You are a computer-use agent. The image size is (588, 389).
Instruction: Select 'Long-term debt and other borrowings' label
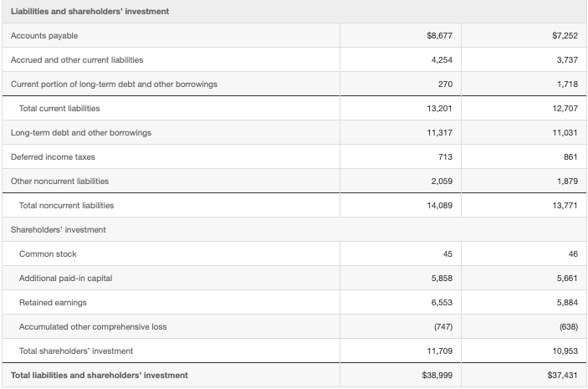[81, 133]
